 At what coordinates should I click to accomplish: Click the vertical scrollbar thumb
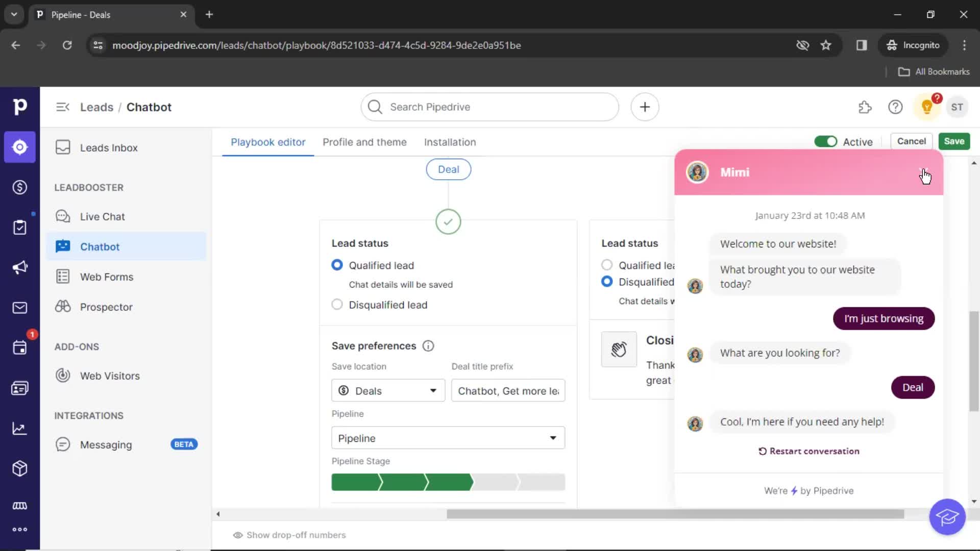(974, 361)
